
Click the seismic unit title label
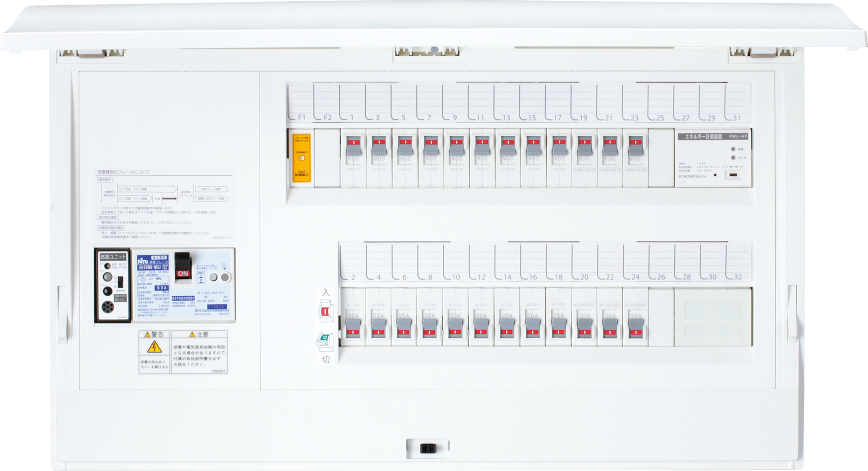(113, 257)
